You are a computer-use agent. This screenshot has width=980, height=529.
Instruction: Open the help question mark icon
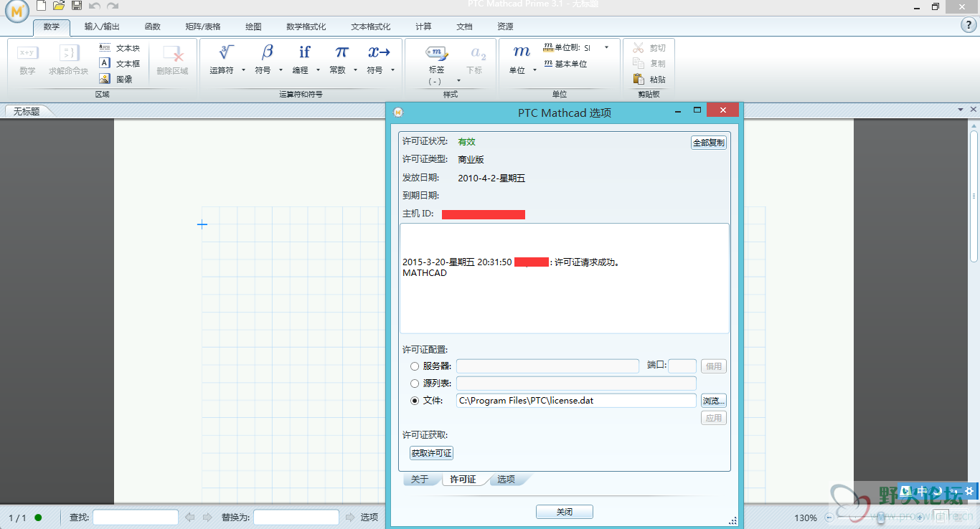pos(968,25)
